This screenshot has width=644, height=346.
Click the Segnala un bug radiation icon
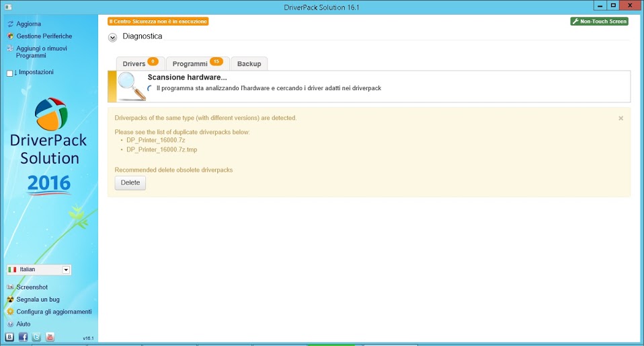pos(10,299)
